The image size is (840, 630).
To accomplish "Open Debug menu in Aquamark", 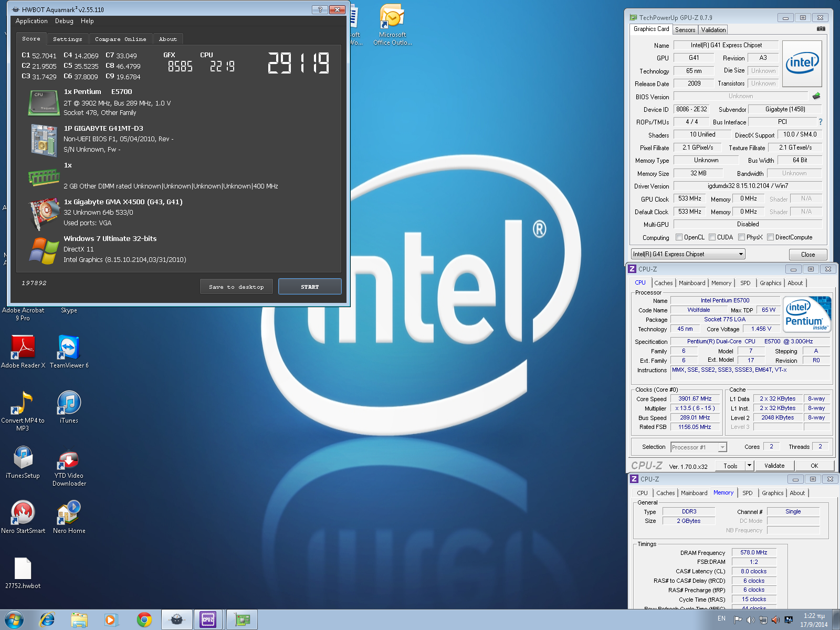I will pos(64,21).
